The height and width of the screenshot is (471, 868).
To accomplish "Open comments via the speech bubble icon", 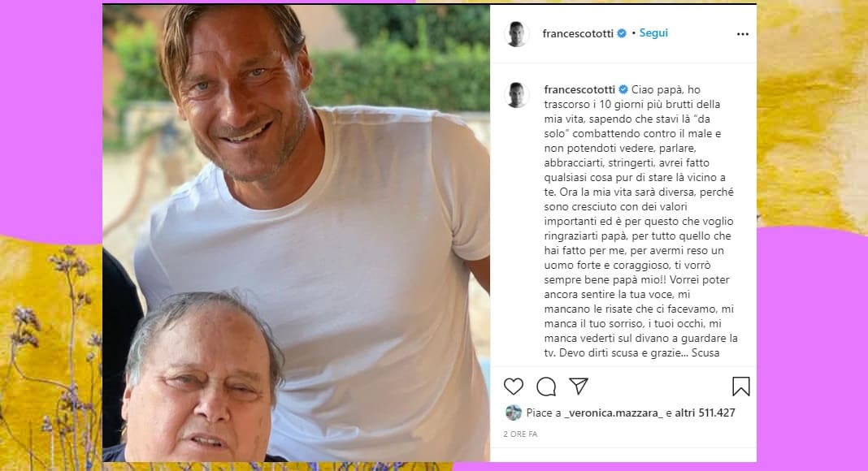I will (x=546, y=386).
